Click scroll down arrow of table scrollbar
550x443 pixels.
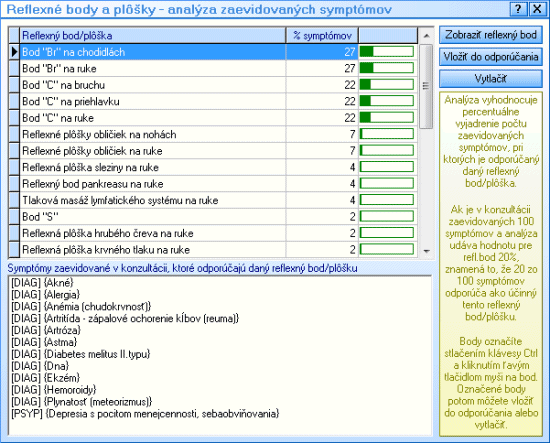click(x=426, y=251)
